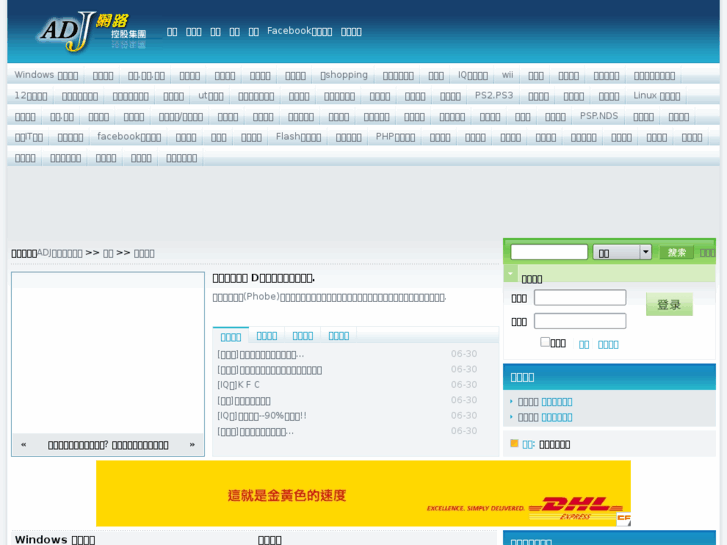This screenshot has width=727, height=545.
Task: Click the slideshow image area
Action: pyautogui.click(x=108, y=353)
